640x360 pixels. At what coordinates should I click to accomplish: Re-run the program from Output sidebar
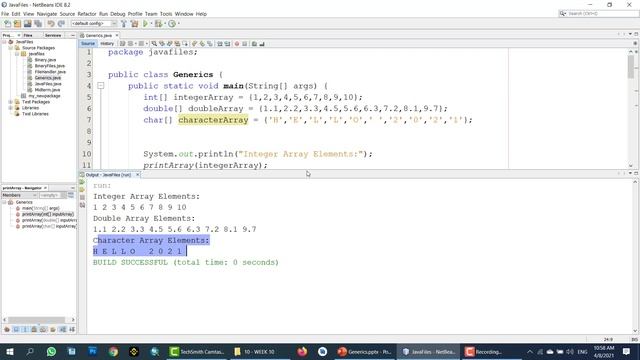tap(82, 182)
